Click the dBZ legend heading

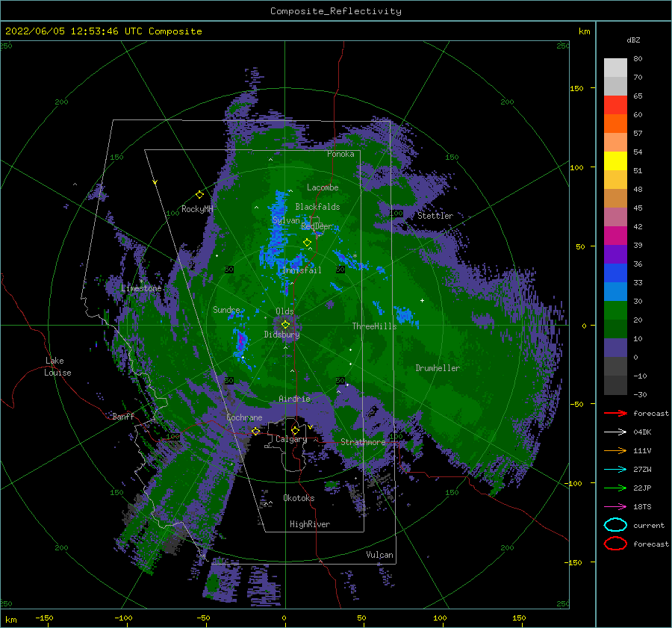(x=633, y=40)
